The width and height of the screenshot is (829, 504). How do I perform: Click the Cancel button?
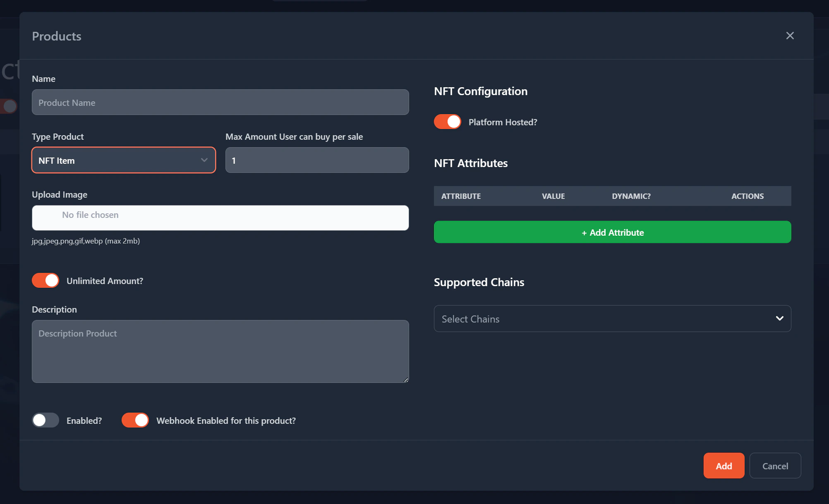point(775,466)
